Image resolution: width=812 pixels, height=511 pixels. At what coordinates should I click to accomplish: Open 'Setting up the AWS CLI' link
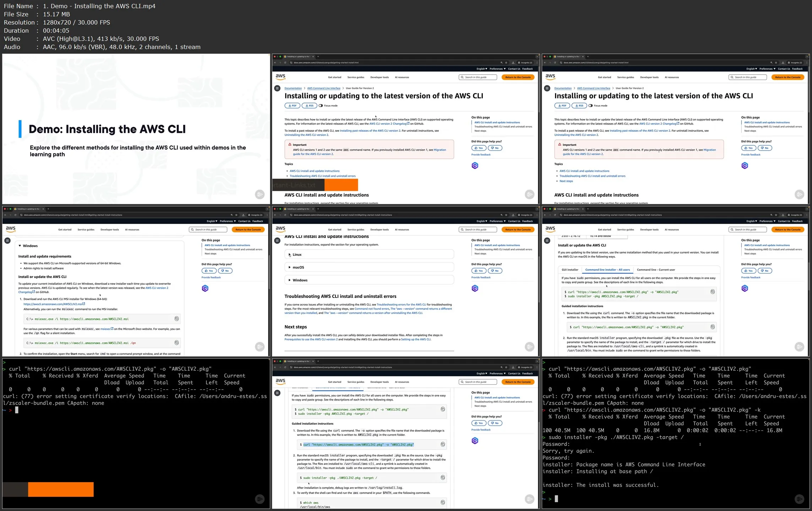[416, 339]
